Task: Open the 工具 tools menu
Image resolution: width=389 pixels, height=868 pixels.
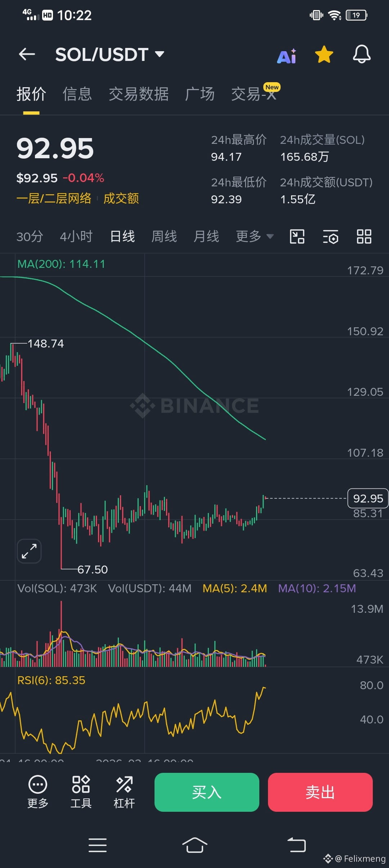Action: tap(81, 792)
